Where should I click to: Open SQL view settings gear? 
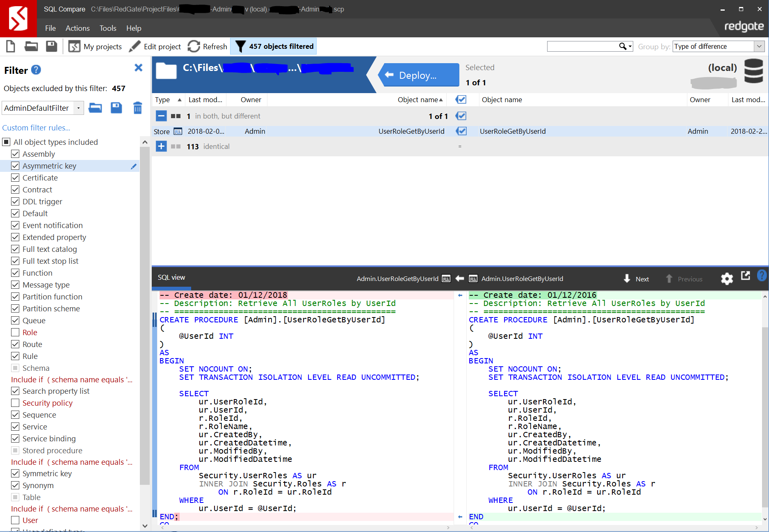(x=727, y=279)
